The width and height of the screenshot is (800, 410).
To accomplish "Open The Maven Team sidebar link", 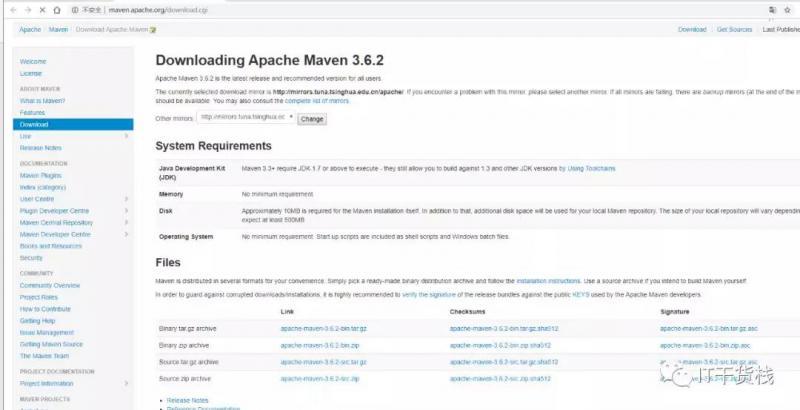I will [44, 356].
